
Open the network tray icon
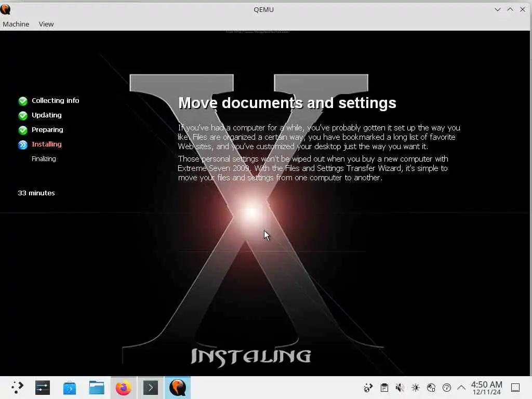pyautogui.click(x=431, y=388)
